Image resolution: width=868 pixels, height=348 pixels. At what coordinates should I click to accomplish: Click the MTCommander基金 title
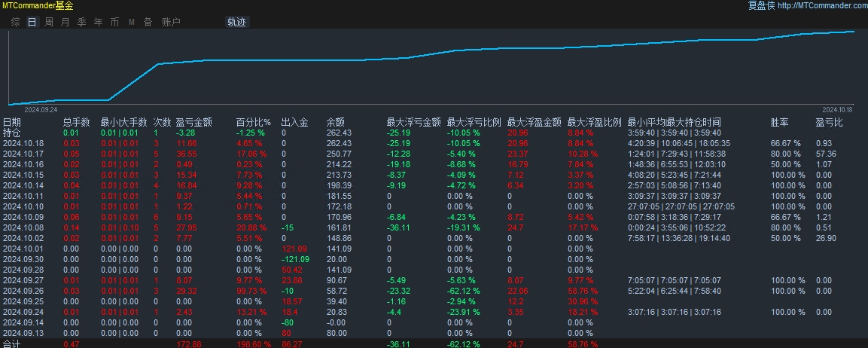click(x=37, y=5)
